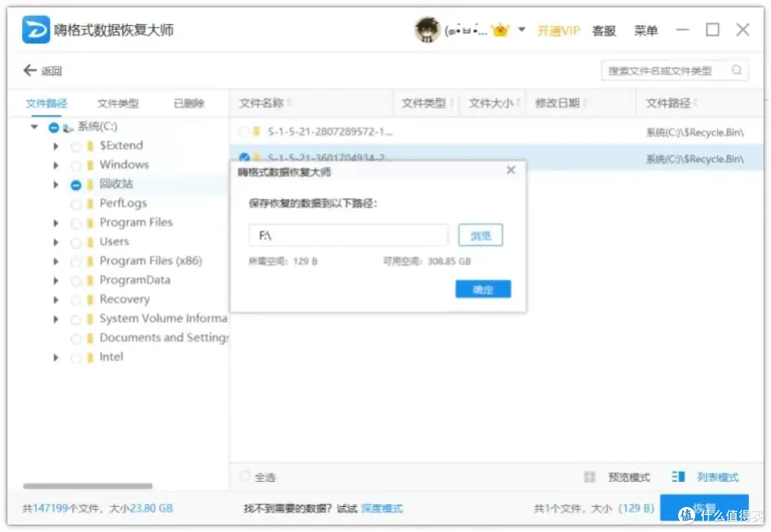Switch to 已删除 tab
The height and width of the screenshot is (532, 771).
click(189, 104)
